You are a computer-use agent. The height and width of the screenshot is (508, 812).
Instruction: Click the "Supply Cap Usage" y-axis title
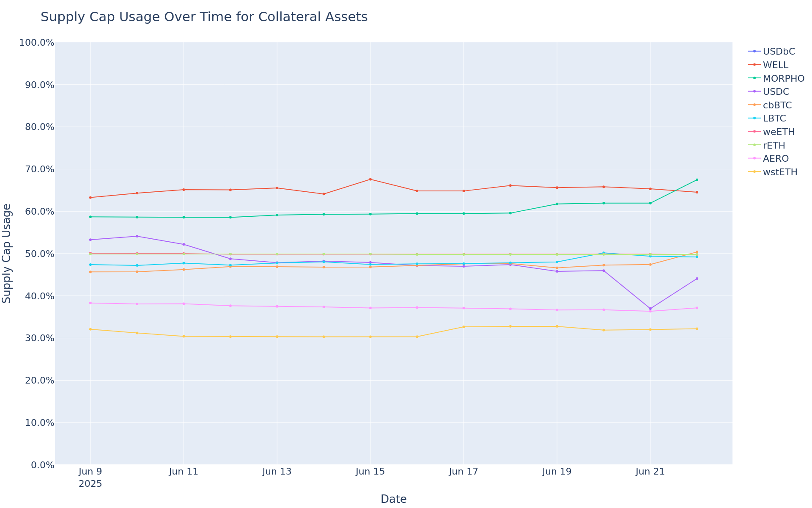pyautogui.click(x=7, y=253)
